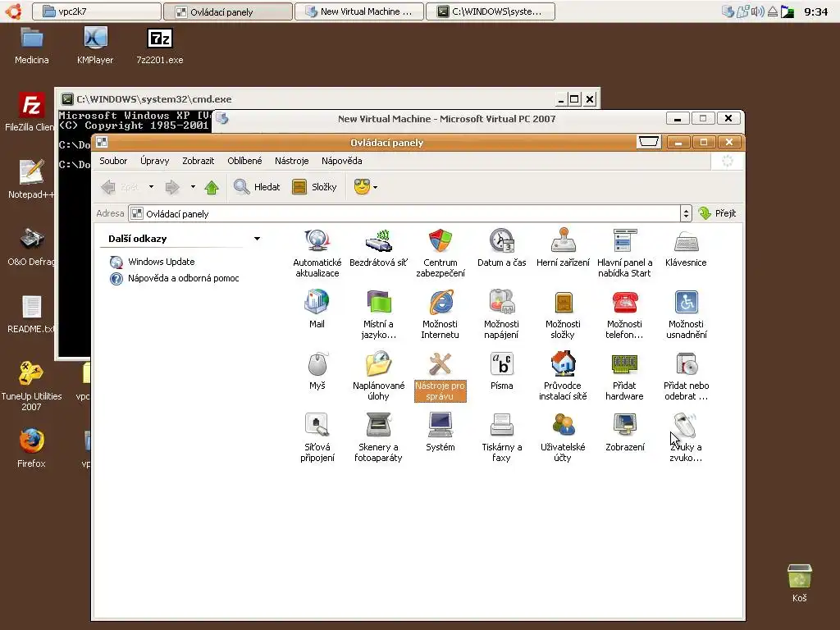Switch to cmd.exe taskbar button
This screenshot has width=840, height=630.
pos(491,11)
